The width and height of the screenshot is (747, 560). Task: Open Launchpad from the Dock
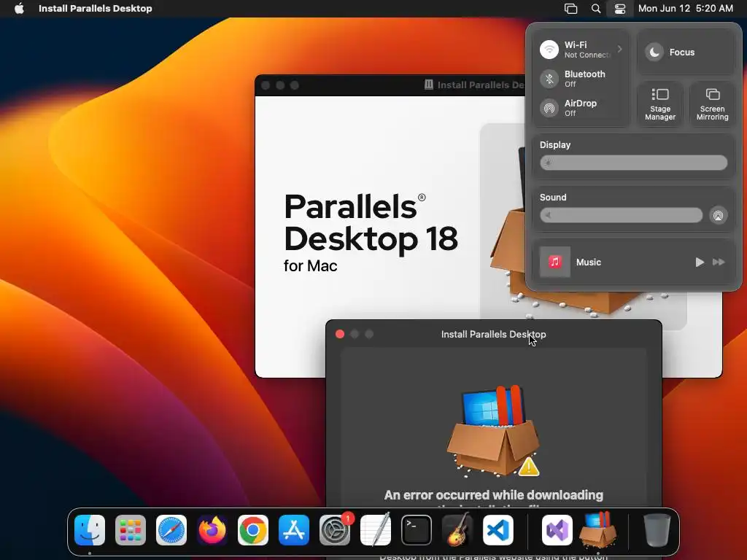tap(131, 530)
